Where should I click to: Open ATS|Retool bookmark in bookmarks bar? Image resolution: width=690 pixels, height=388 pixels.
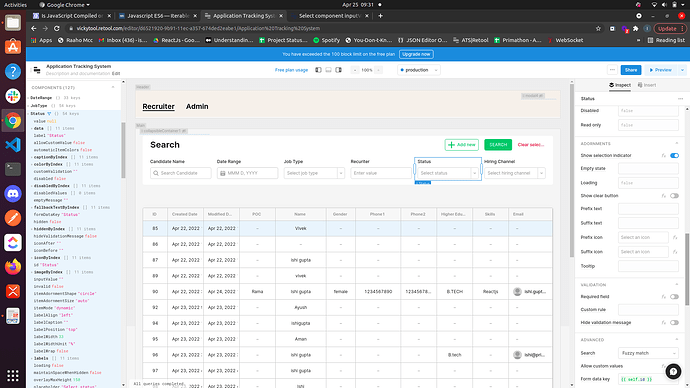(x=470, y=40)
